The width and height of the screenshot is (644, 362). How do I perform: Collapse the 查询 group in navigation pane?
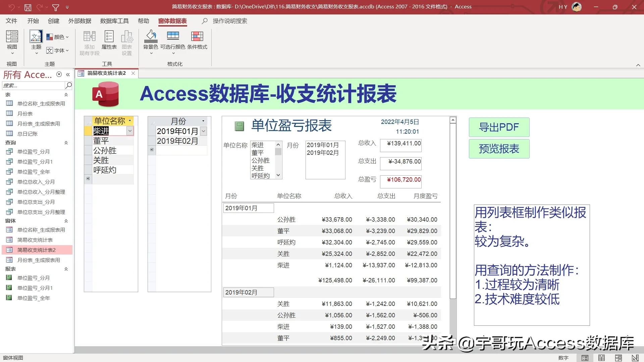66,143
